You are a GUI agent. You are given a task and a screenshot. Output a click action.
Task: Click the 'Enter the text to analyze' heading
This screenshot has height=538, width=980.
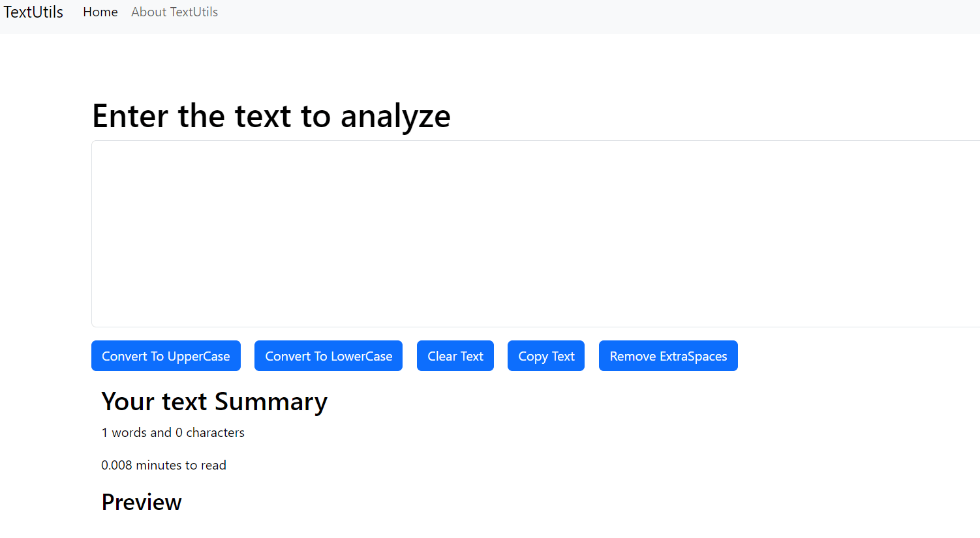(271, 117)
